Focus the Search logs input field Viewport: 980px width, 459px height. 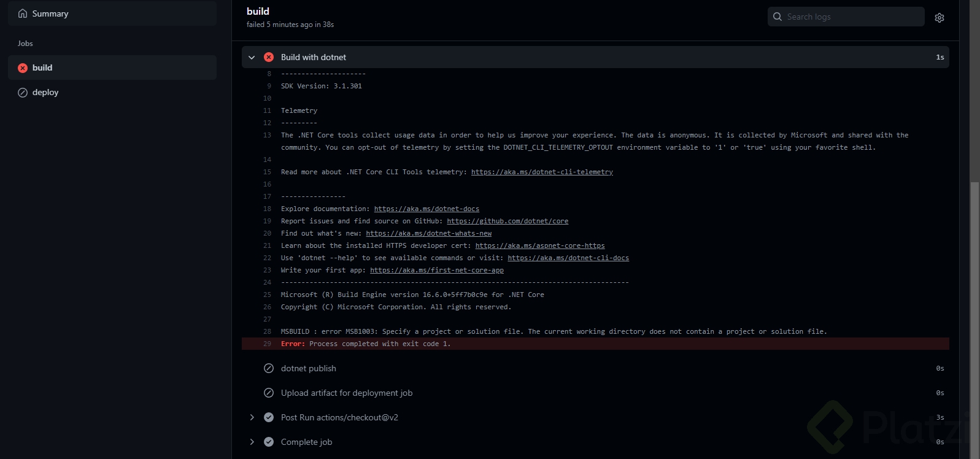pos(846,17)
